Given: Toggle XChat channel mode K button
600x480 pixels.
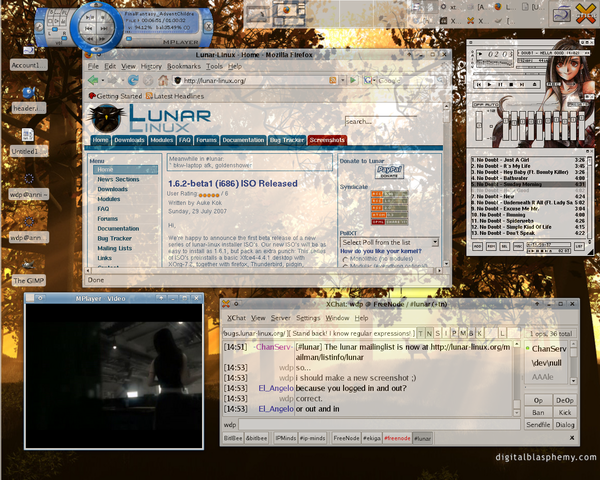Looking at the screenshot, I should coord(479,333).
